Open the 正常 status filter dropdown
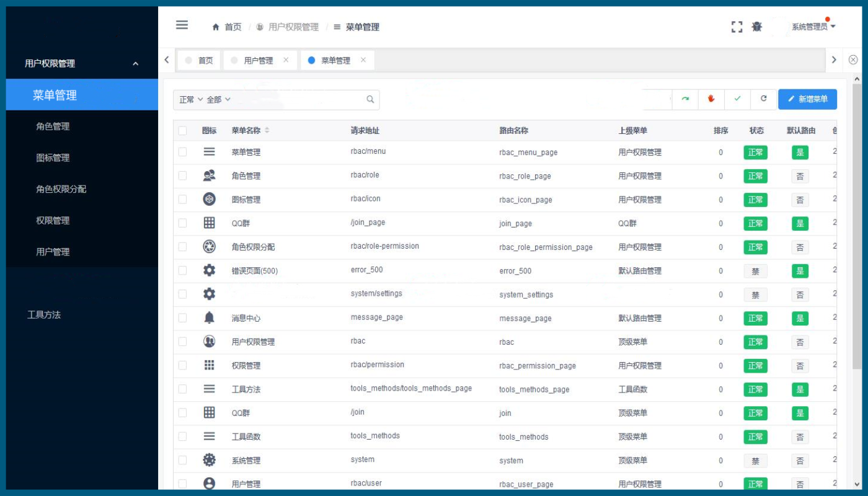 click(191, 99)
